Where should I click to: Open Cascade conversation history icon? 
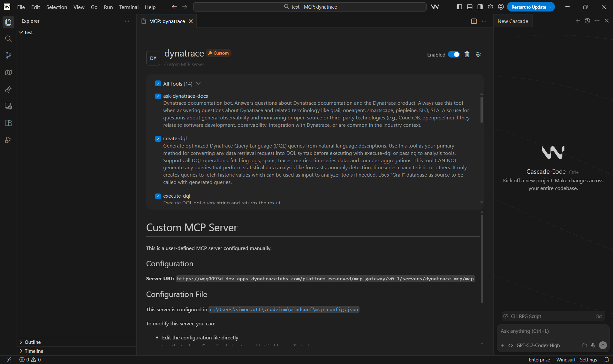pos(587,21)
